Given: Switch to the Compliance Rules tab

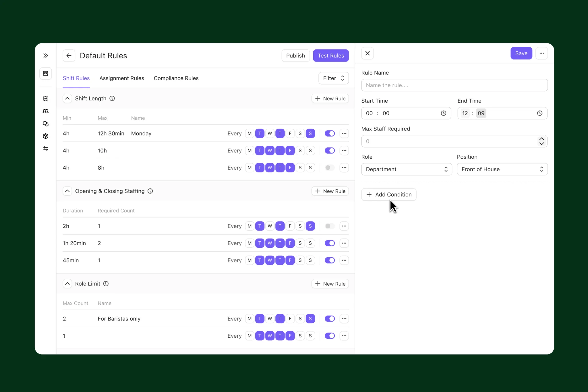Looking at the screenshot, I should click(x=176, y=78).
